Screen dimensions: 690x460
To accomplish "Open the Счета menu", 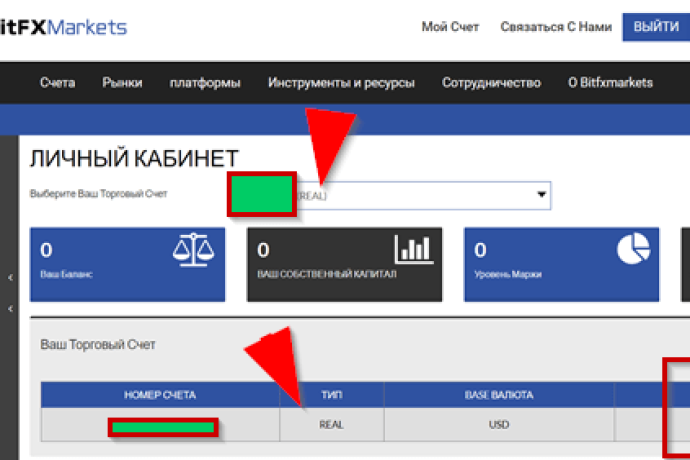I will click(x=58, y=83).
